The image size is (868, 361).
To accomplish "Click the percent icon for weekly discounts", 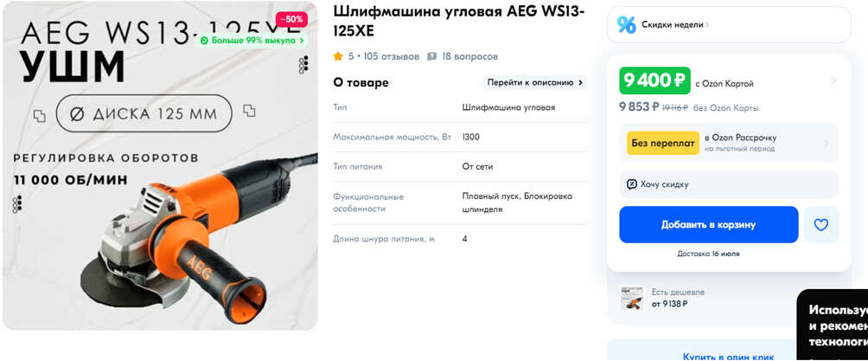I will (627, 24).
